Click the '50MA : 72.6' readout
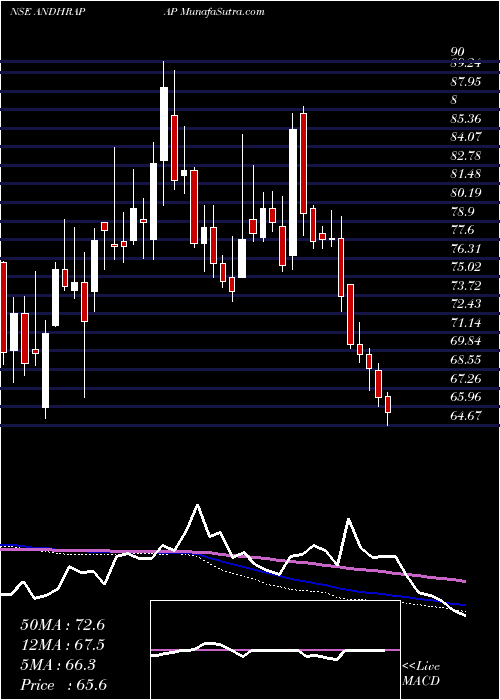The image size is (500, 700). tap(62, 625)
